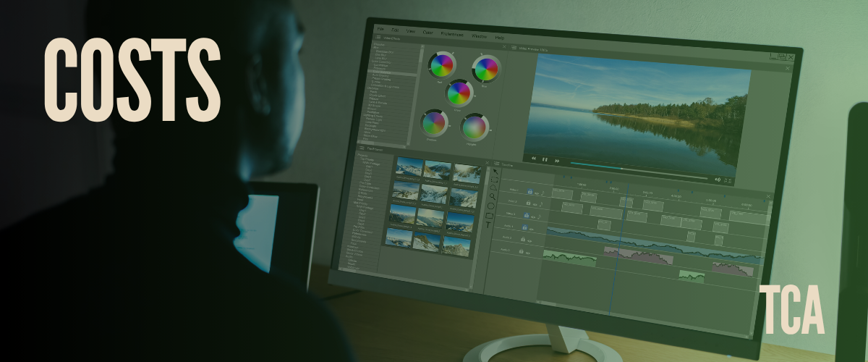Toggle the lock on the Video 3 track
Viewport: 868px width, 362px height.
click(527, 215)
